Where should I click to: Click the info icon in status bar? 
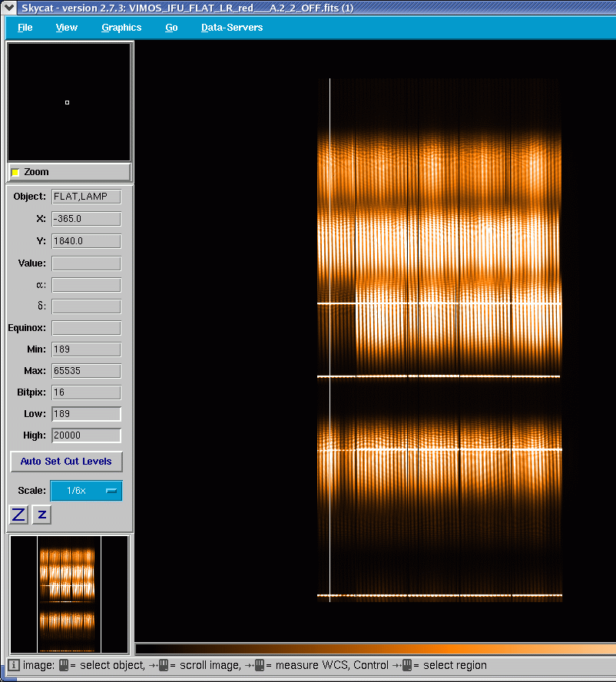click(14, 665)
